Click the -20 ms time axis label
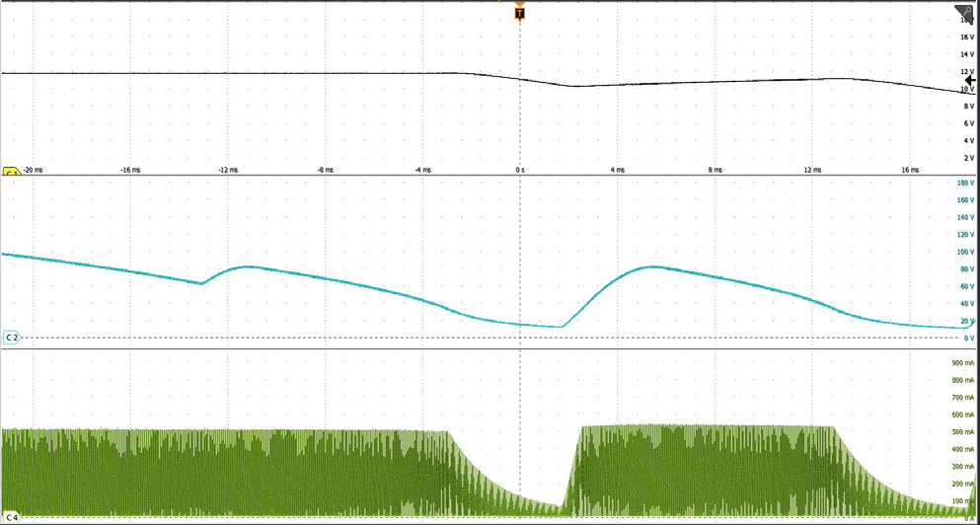 point(34,170)
